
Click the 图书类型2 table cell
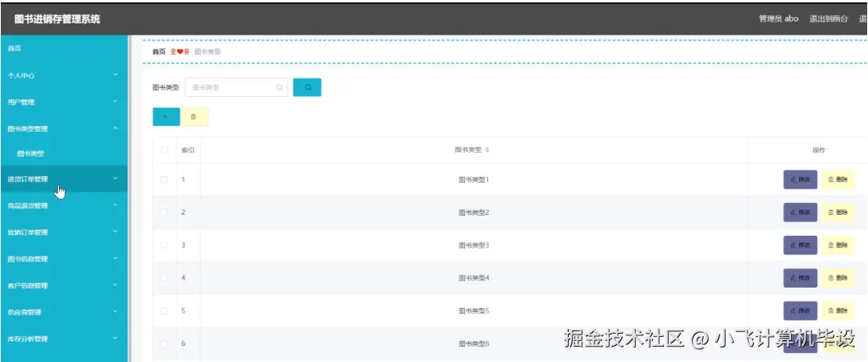[x=474, y=213]
